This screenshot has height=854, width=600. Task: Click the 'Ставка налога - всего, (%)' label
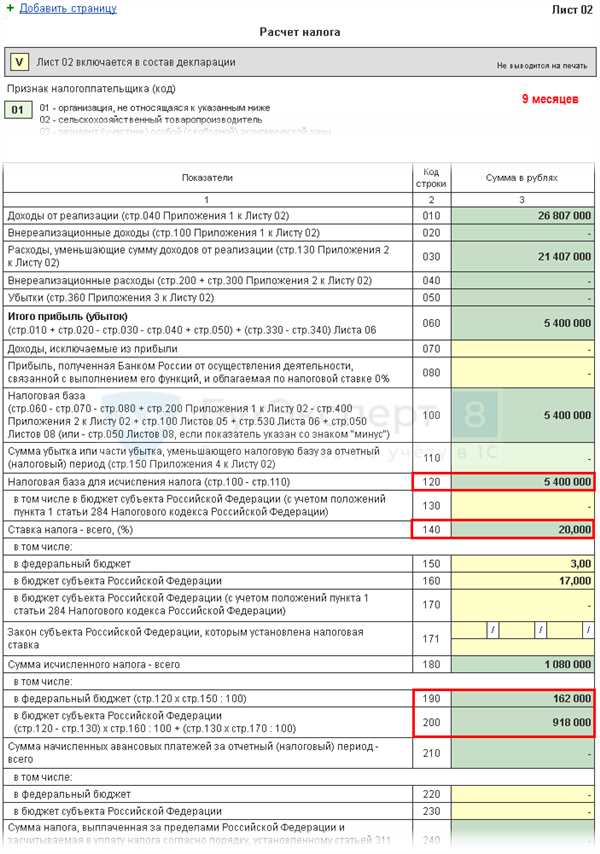click(70, 529)
